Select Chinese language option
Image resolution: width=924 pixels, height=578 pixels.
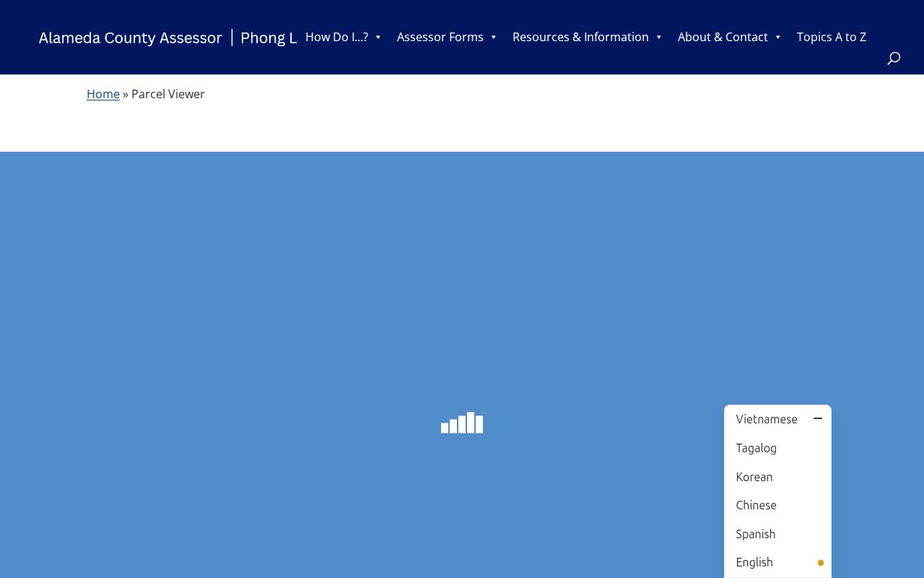[757, 505]
